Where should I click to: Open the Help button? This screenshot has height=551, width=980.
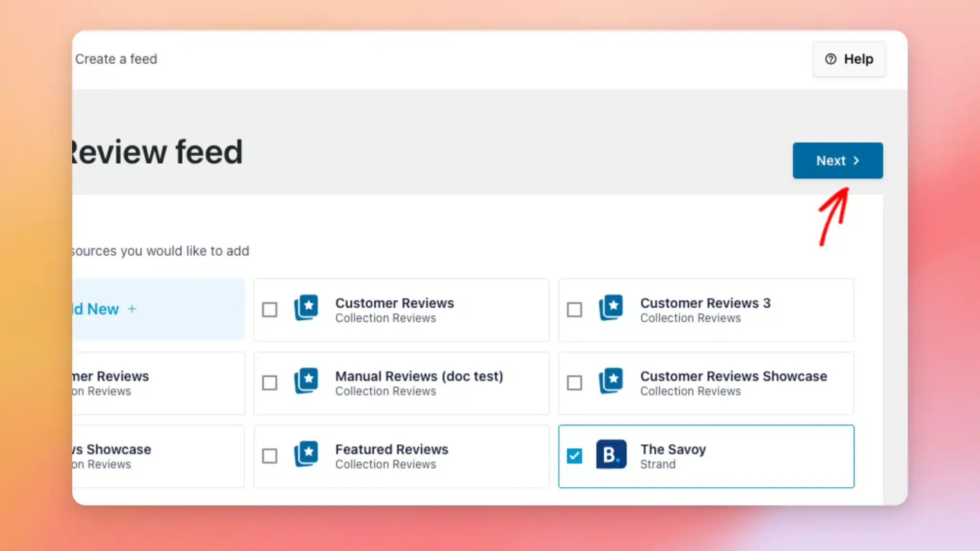(849, 59)
